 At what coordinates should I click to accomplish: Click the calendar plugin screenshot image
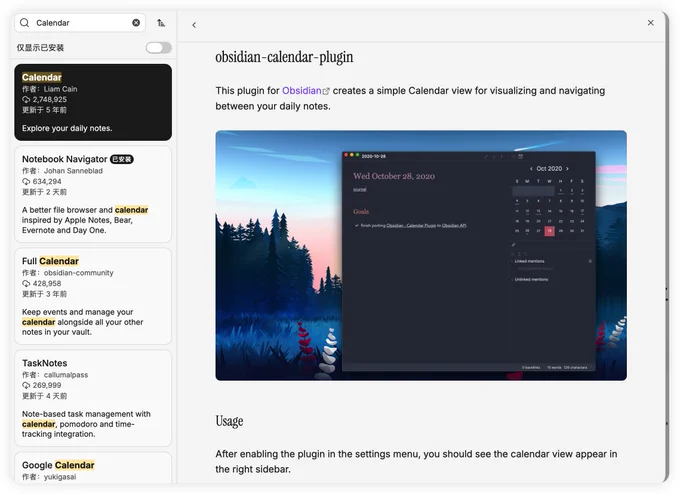[x=421, y=255]
